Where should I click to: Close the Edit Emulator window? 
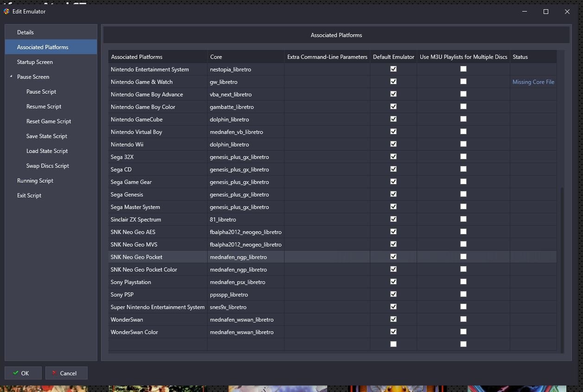[x=567, y=12]
